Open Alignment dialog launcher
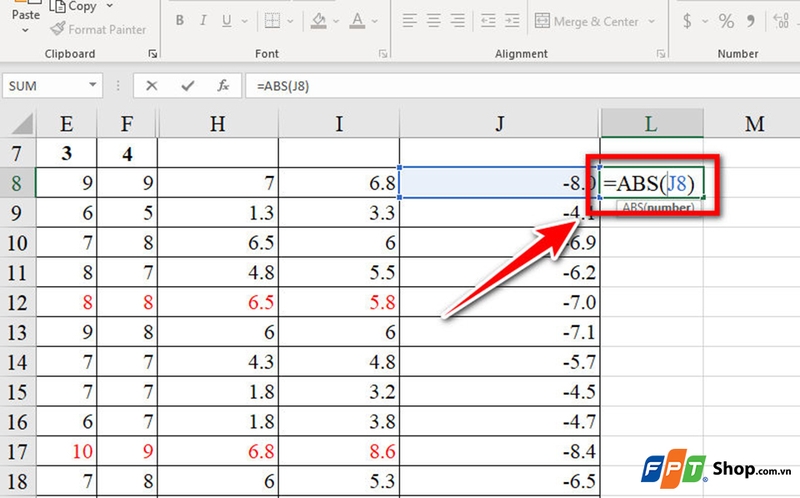800x498 pixels. (x=661, y=54)
